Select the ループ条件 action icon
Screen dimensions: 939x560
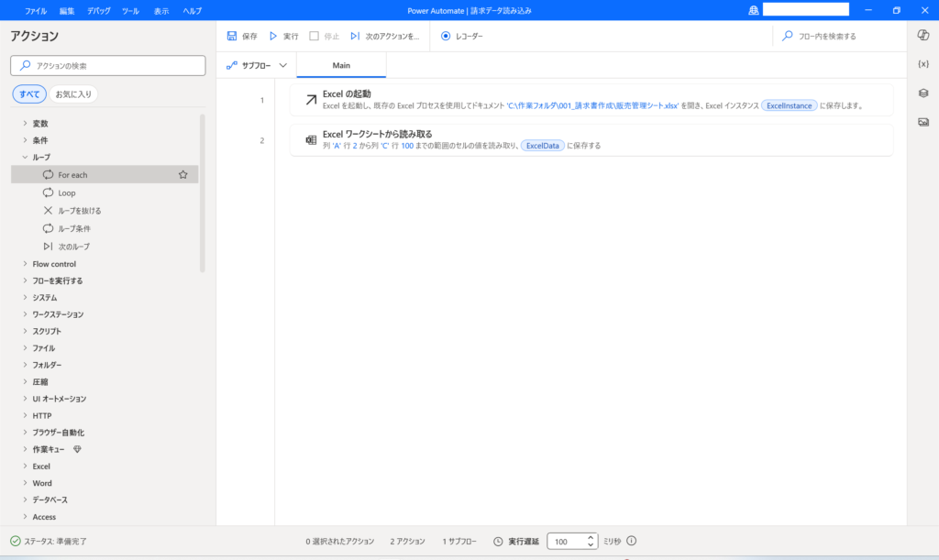[x=48, y=228]
